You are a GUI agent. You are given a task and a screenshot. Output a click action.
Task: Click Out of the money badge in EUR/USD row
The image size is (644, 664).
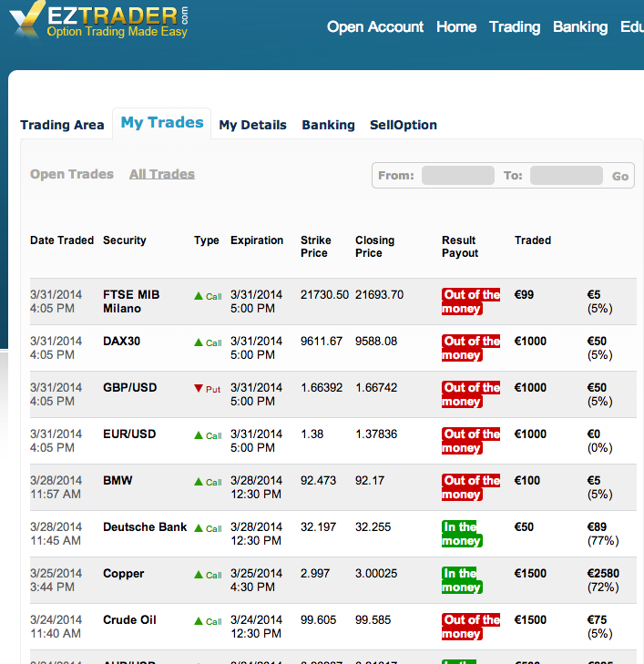coord(471,441)
